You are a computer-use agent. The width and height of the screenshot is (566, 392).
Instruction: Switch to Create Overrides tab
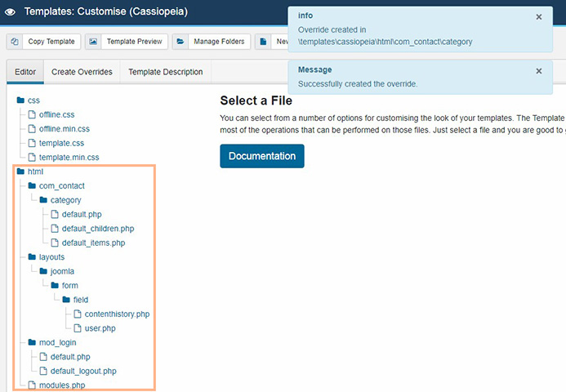82,72
